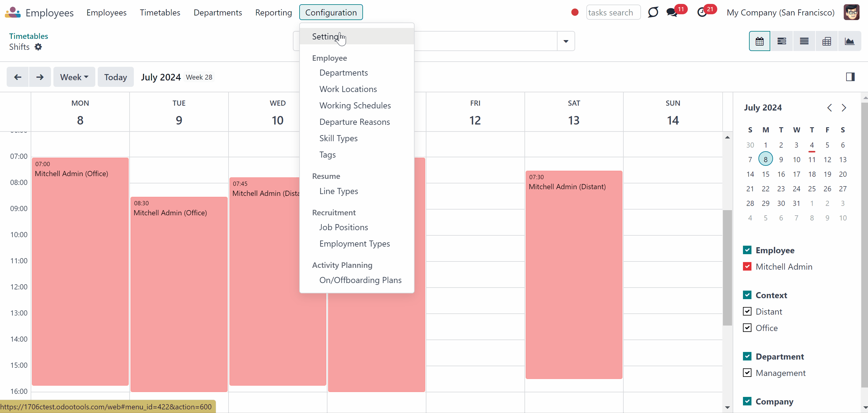This screenshot has width=868, height=413.
Task: Open the graph view icon
Action: click(x=849, y=41)
